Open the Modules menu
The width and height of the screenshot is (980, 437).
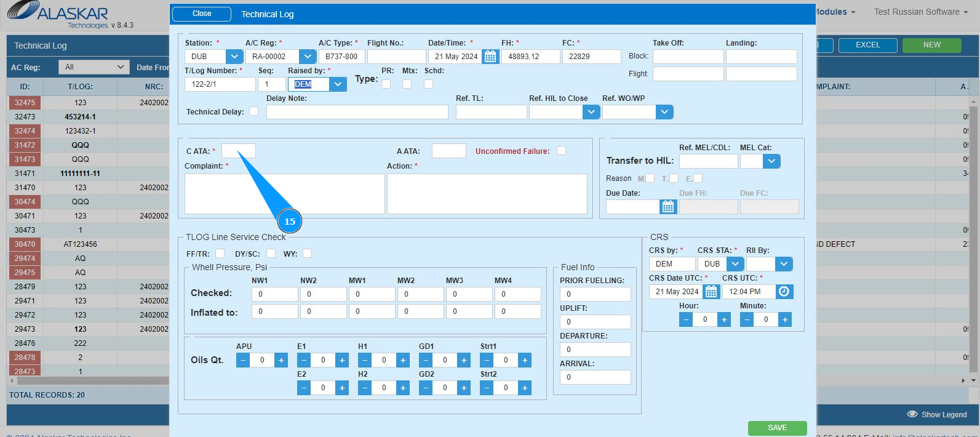click(x=835, y=12)
